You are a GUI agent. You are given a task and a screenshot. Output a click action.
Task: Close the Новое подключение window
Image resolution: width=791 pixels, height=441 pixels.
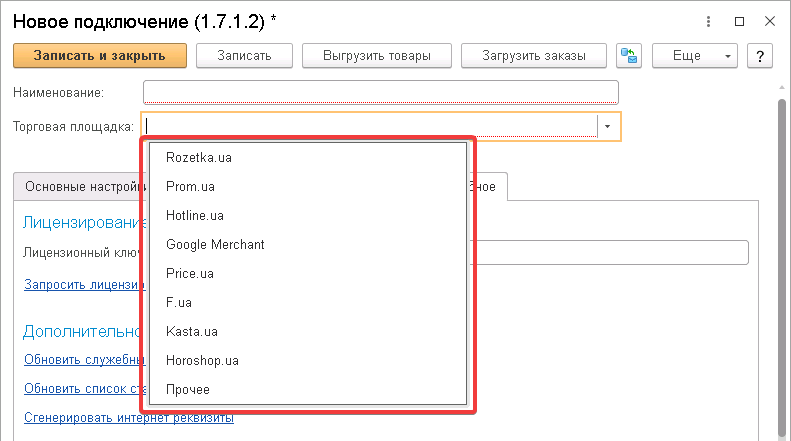pos(769,20)
